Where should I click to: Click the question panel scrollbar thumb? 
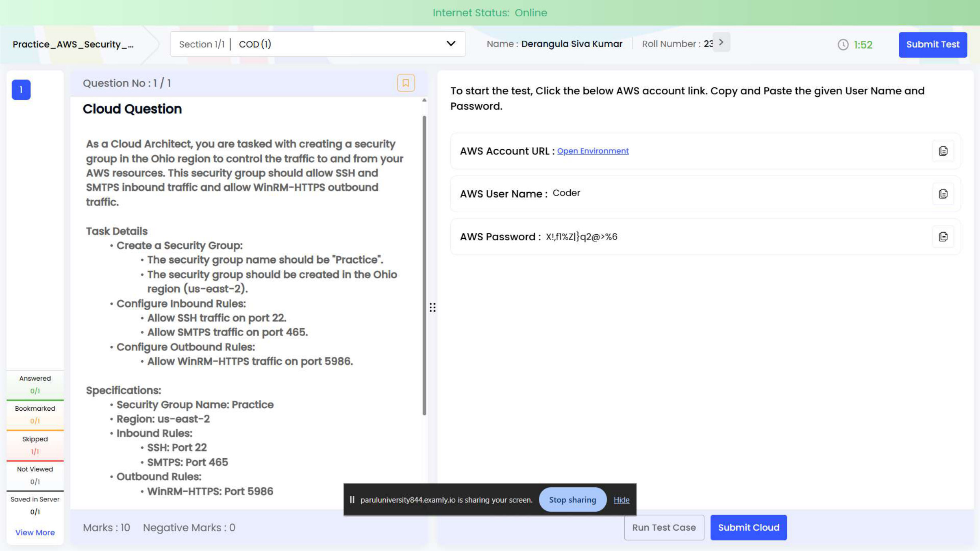pos(424,266)
